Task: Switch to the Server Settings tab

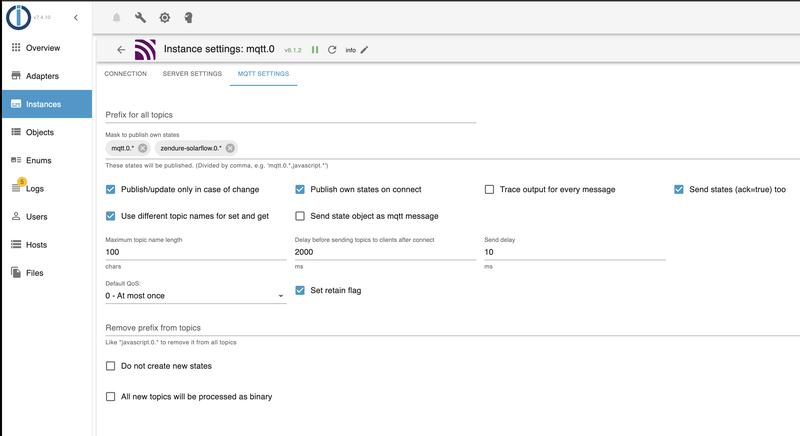Action: 192,74
